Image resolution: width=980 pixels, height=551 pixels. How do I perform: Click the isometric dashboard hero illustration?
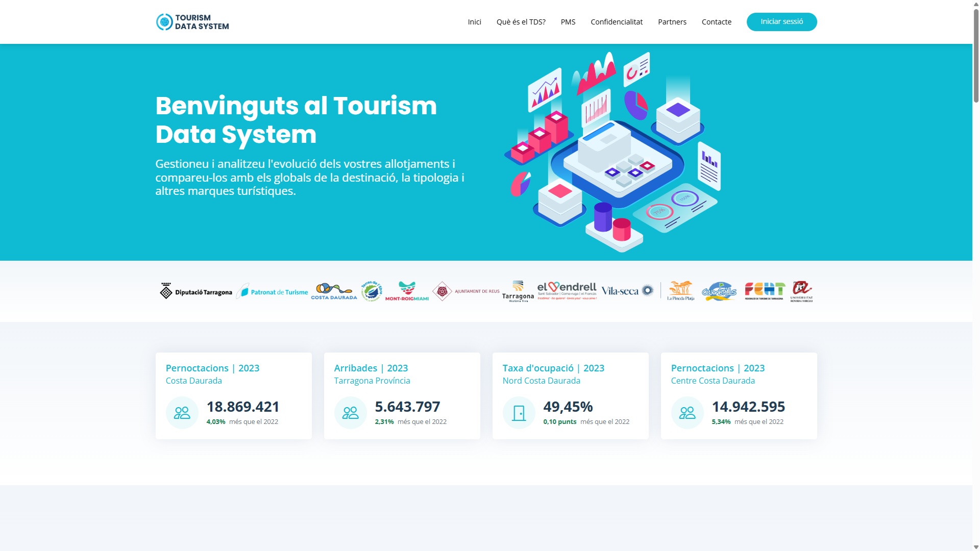click(612, 153)
